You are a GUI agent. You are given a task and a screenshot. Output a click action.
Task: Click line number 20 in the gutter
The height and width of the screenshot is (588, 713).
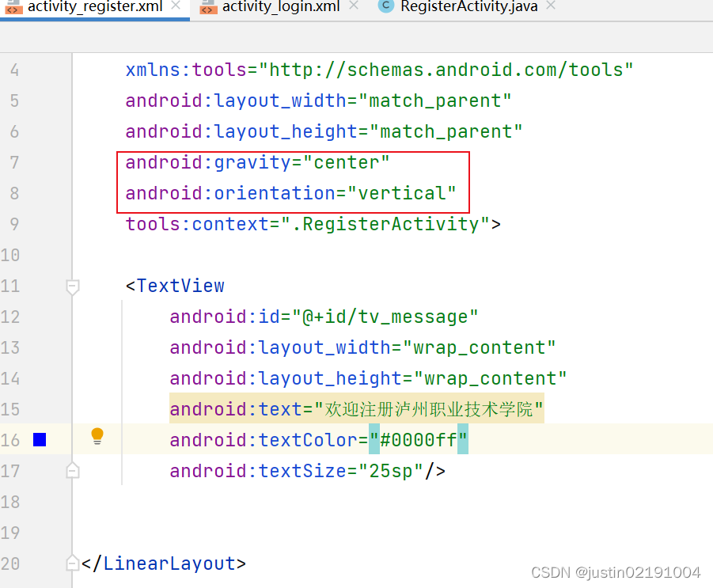[10, 563]
